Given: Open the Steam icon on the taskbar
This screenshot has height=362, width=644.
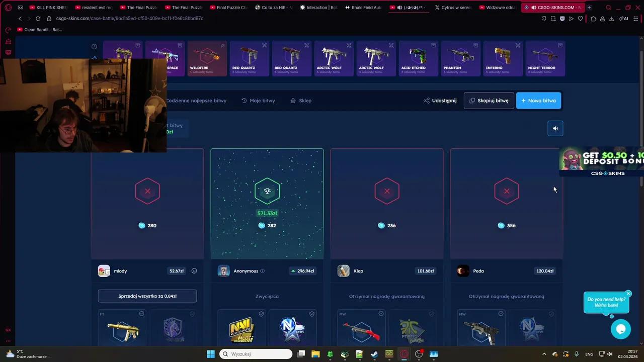Looking at the screenshot, I should tap(374, 354).
